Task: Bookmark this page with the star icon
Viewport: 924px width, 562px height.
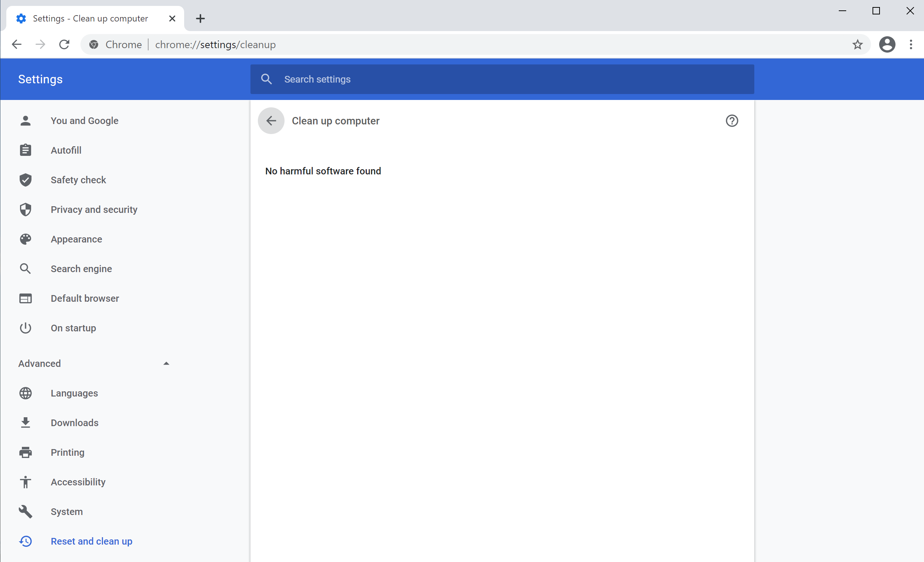Action: click(x=858, y=44)
